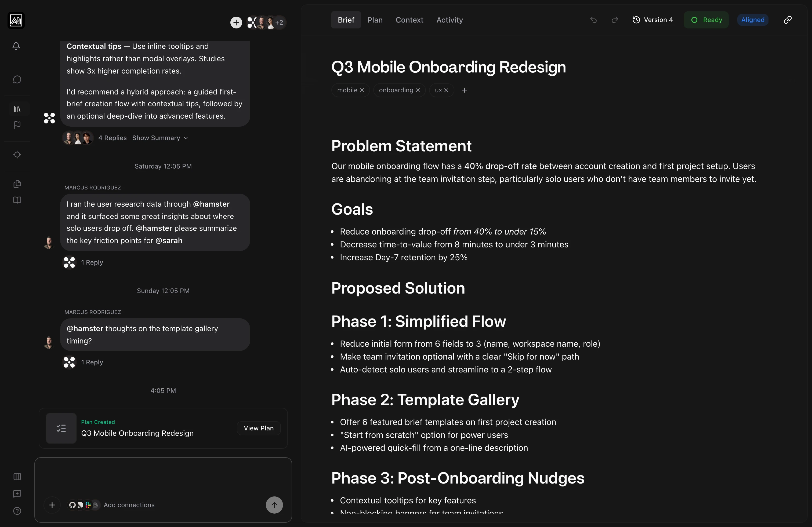
Task: Toggle the Ready status indicator
Action: [x=706, y=20]
